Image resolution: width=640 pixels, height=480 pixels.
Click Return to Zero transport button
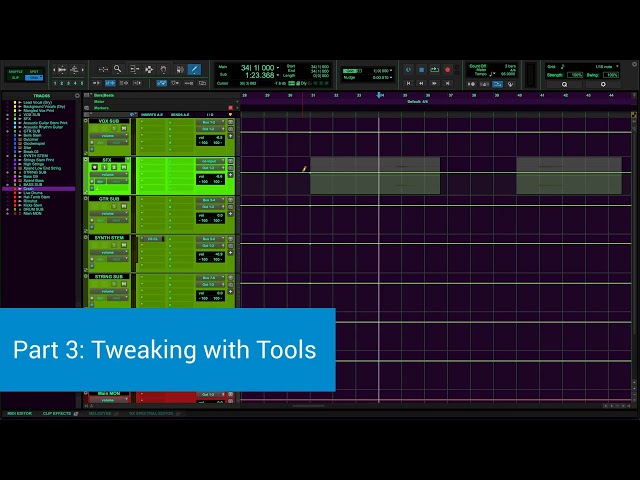(408, 83)
